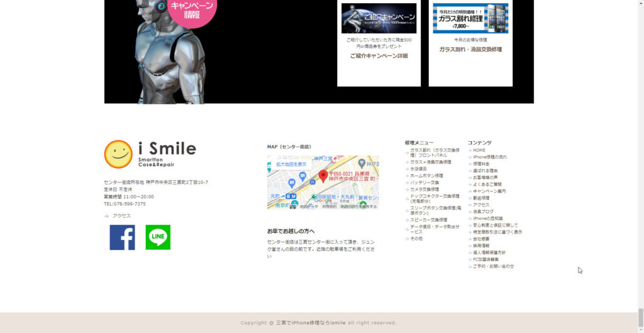
Task: Click MAP（センター街店）heading
Action: pos(289,147)
